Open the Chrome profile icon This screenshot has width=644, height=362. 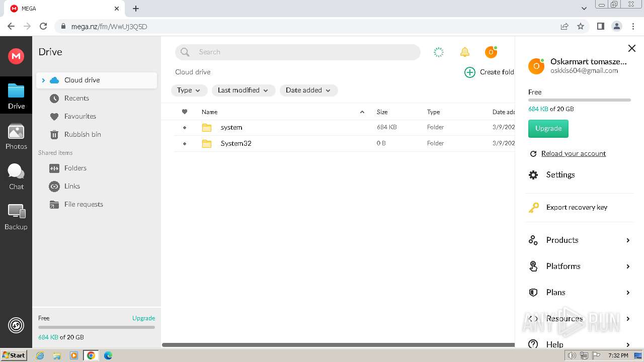[x=616, y=26]
